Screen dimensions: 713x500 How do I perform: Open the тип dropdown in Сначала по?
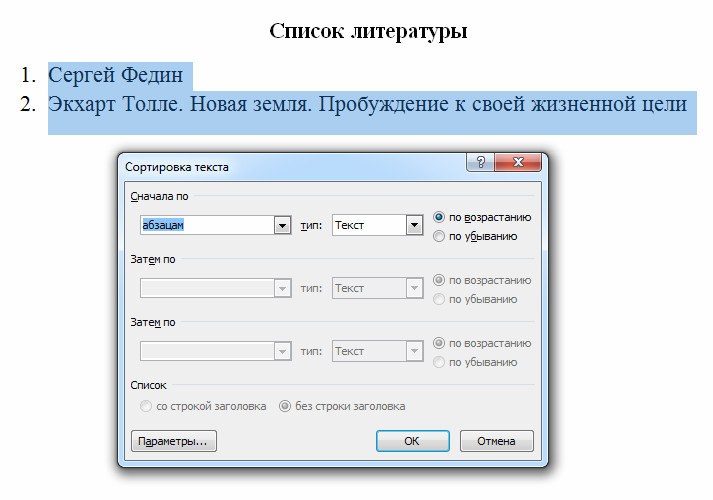(x=414, y=225)
